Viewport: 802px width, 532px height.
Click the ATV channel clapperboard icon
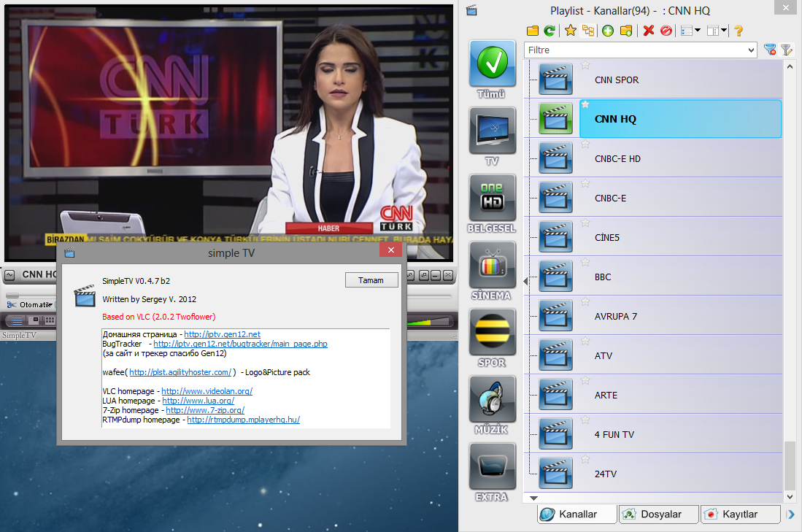point(555,355)
